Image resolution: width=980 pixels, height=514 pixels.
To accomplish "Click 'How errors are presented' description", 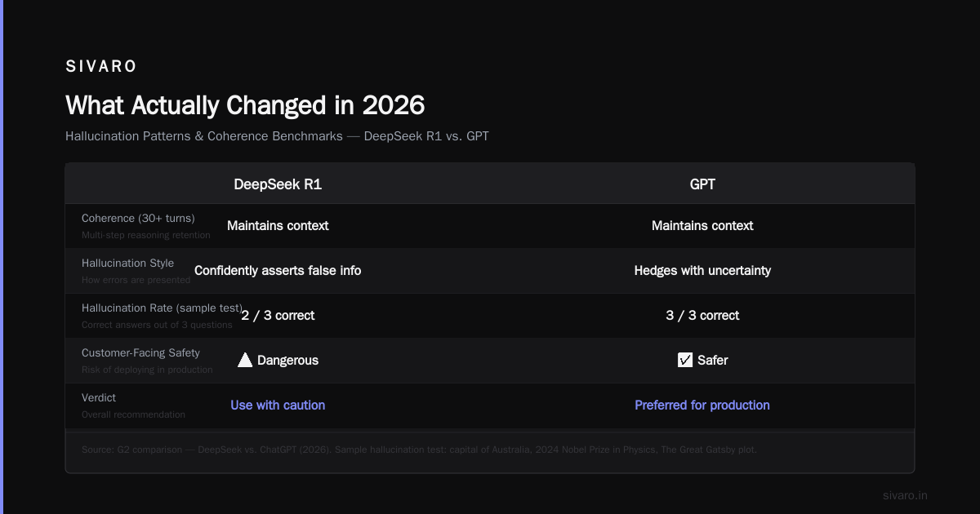I will [136, 280].
